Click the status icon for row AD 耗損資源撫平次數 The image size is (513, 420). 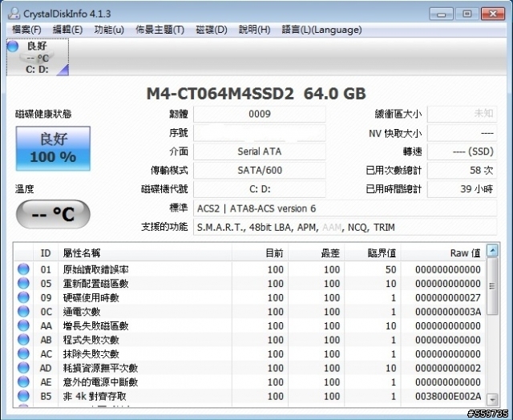(23, 368)
